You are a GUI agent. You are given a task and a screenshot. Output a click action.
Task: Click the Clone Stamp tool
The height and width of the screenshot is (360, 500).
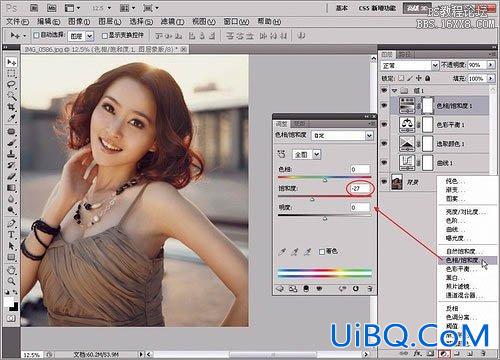(11, 154)
